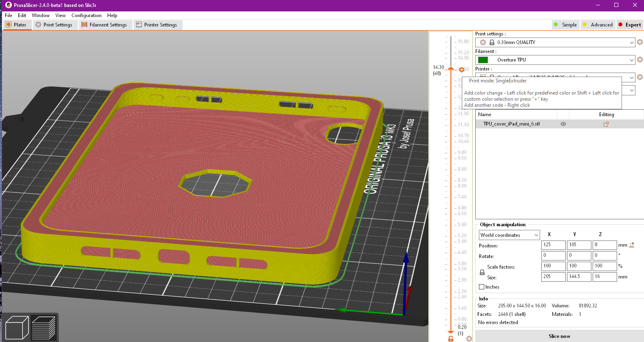Open the Print settings preset dropdown

tap(555, 42)
